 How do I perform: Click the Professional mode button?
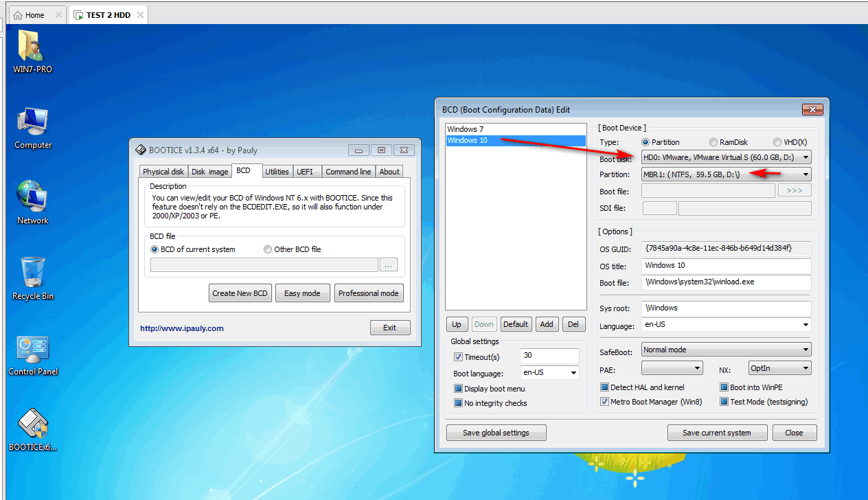368,293
